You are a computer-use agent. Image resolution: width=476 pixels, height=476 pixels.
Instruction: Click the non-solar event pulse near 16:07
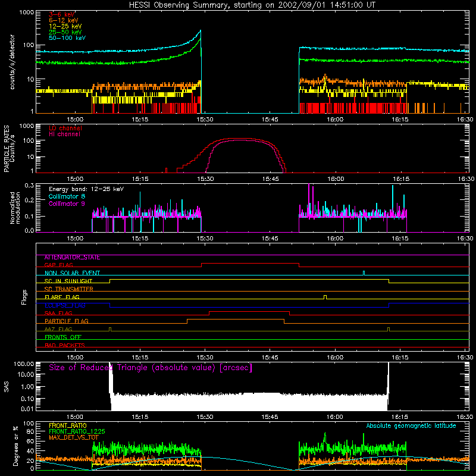(364, 273)
